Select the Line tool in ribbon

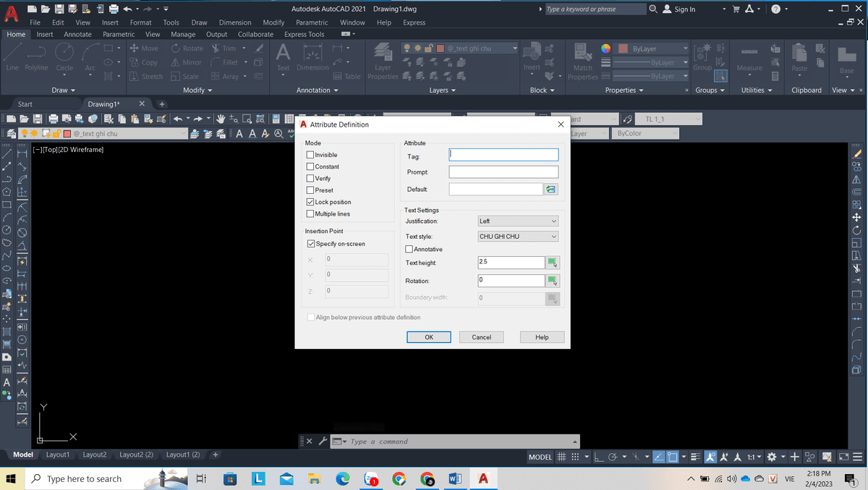click(12, 56)
